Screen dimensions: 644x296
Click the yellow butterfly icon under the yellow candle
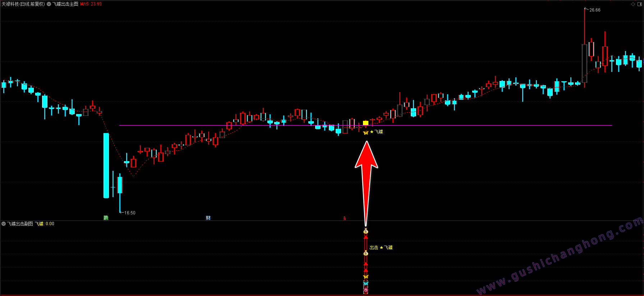[365, 133]
